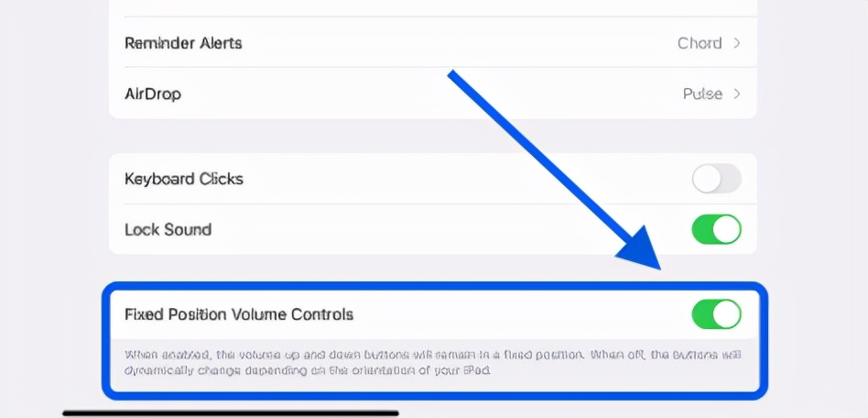
Task: Tap Fixed Position Volume Controls label
Action: pyautogui.click(x=238, y=314)
